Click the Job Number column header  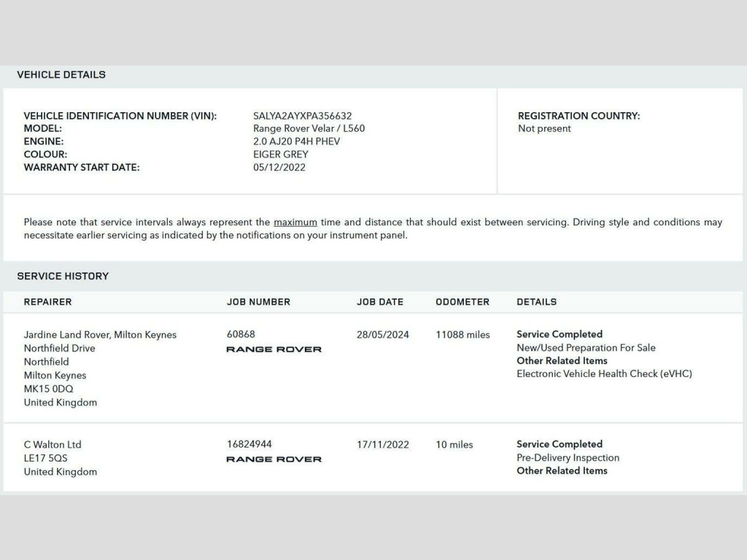tap(258, 302)
